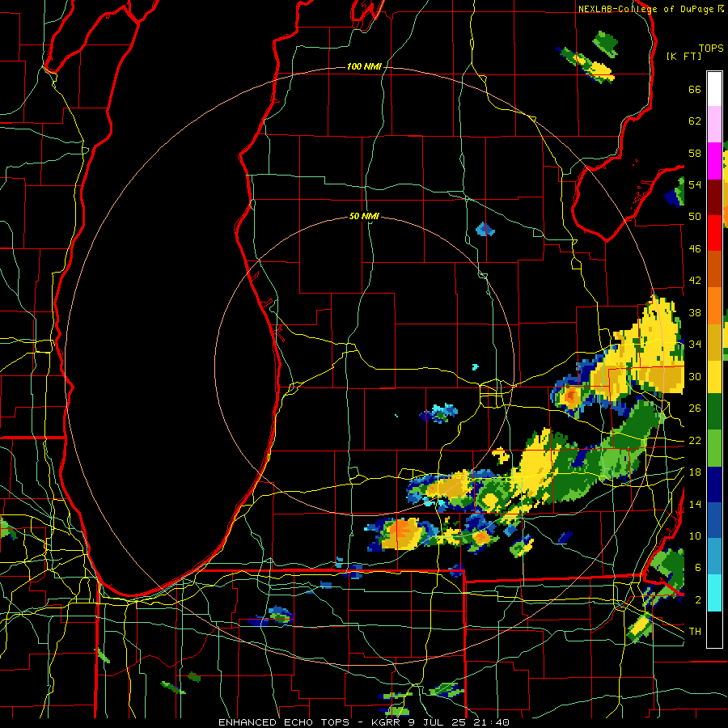The height and width of the screenshot is (728, 728).
Task: Pick the magenta legend swatch
Action: 714,161
